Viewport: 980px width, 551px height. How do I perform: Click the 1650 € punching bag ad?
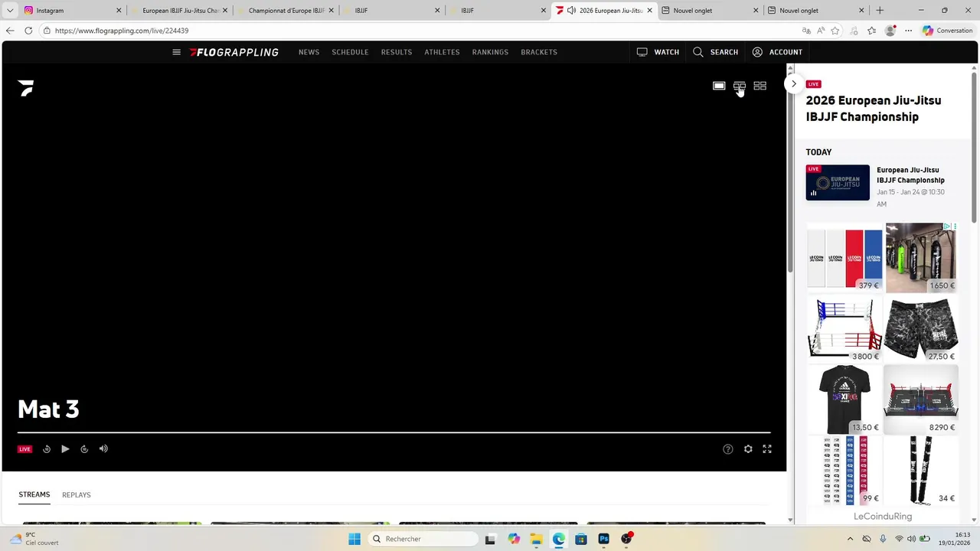921,258
